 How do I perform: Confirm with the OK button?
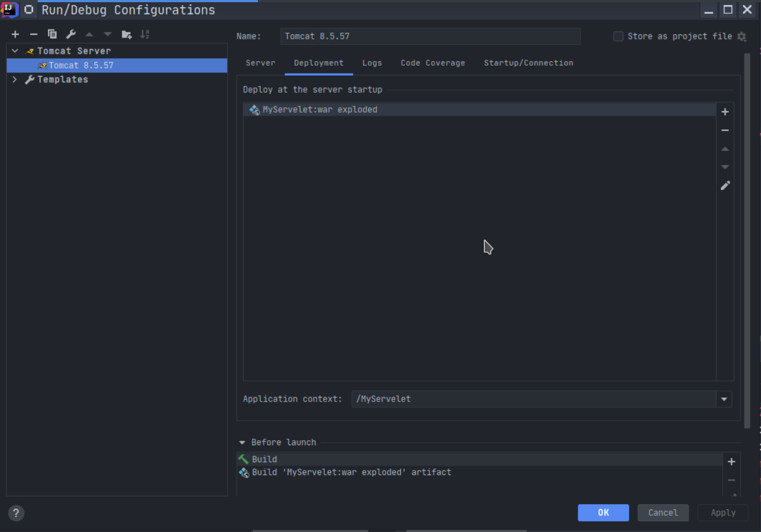(603, 513)
